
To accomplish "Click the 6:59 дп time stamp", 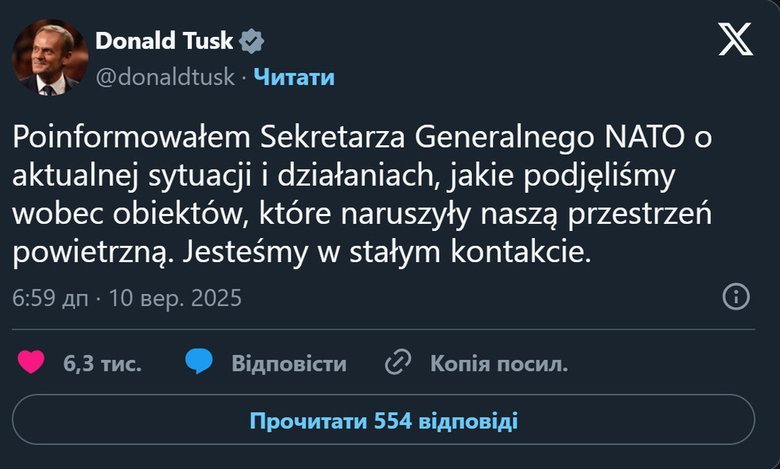I will 50,298.
